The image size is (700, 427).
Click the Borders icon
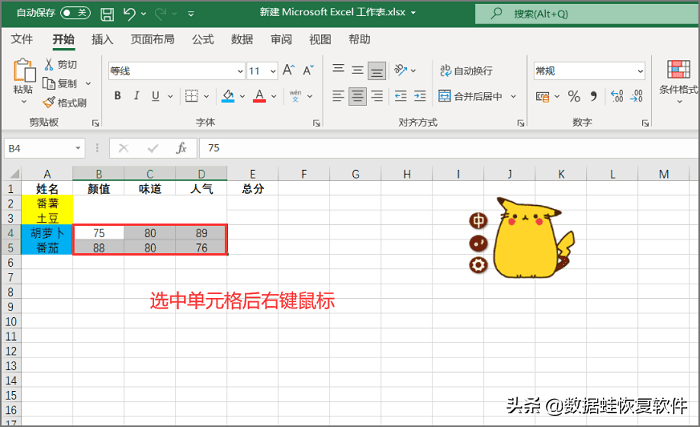tap(192, 96)
